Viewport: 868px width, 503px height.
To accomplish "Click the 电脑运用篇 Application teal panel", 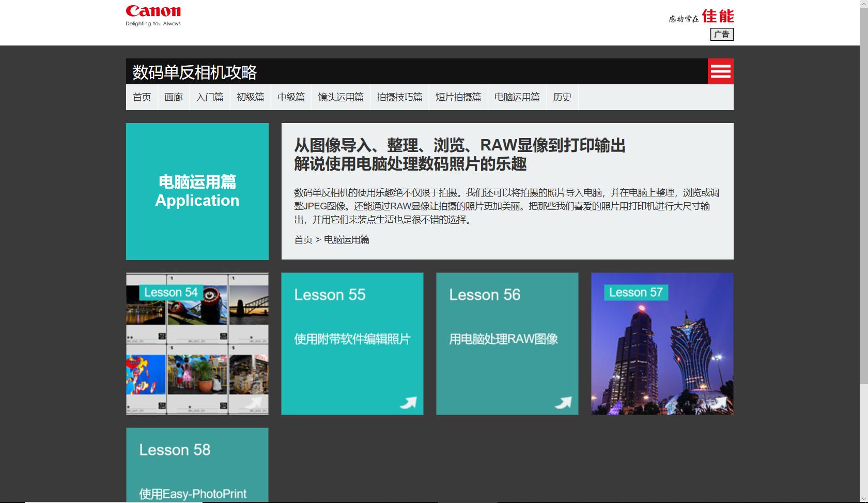I will 197,191.
